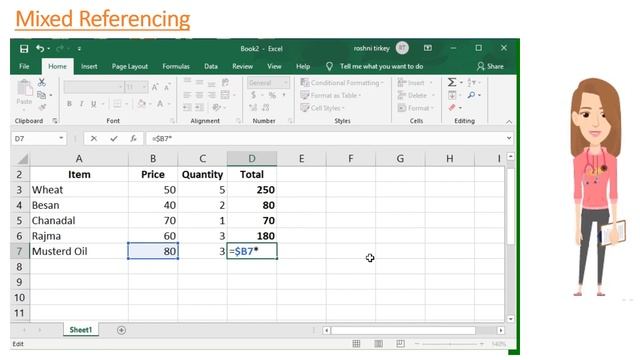Switch to the Review tab
The image size is (640, 360).
242,67
